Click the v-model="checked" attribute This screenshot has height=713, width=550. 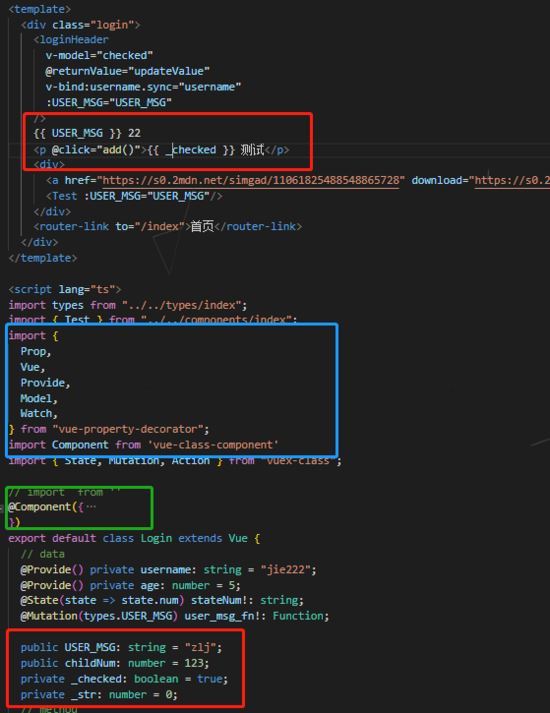(99, 55)
